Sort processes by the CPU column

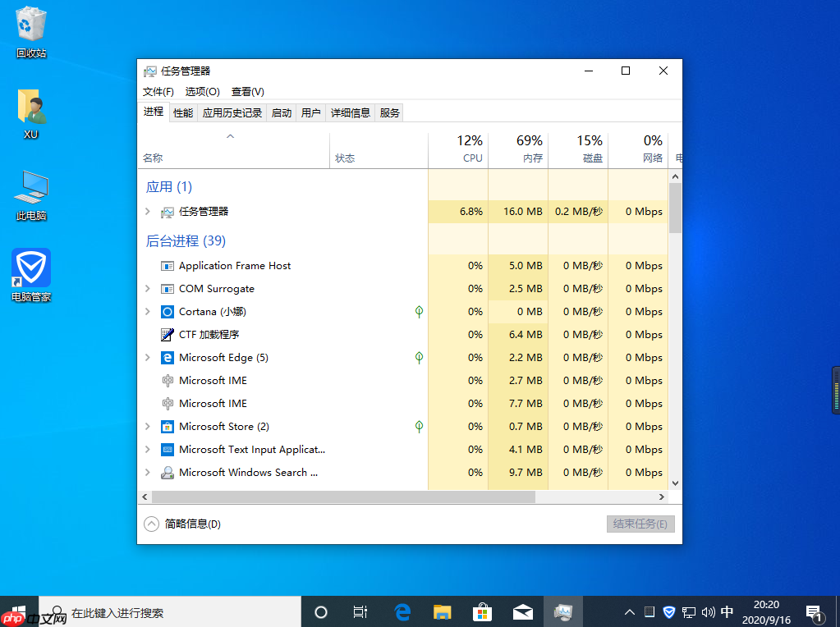pyautogui.click(x=472, y=149)
